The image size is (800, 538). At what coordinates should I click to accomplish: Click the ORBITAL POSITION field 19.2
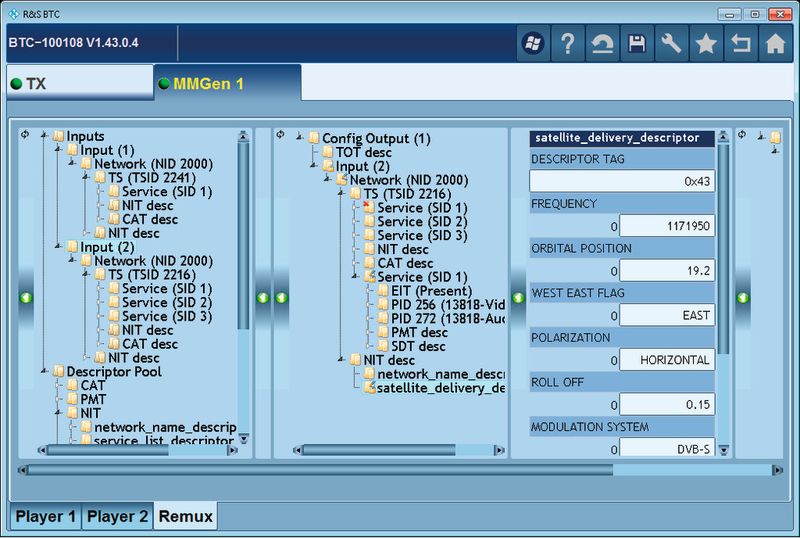pyautogui.click(x=667, y=271)
